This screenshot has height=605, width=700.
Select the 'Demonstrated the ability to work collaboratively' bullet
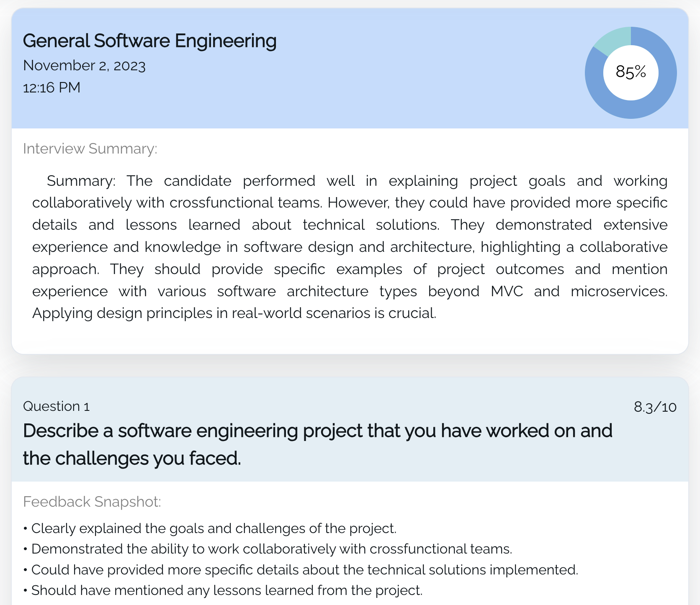click(271, 549)
